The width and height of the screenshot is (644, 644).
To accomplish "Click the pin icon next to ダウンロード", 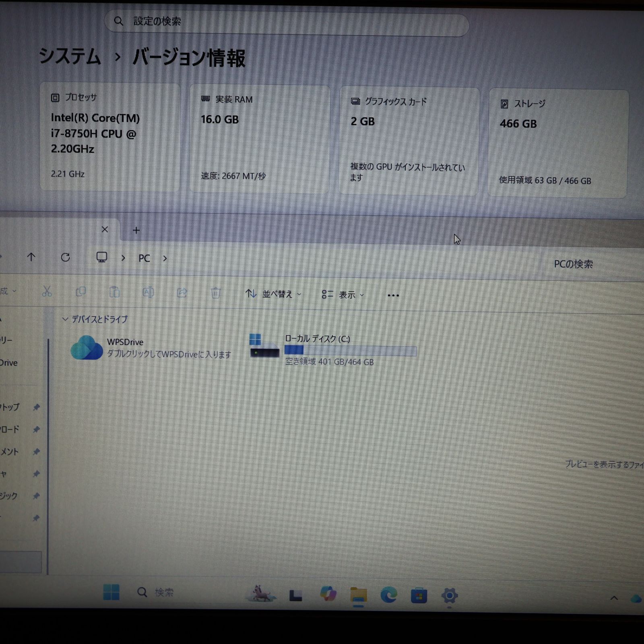I will [x=36, y=429].
